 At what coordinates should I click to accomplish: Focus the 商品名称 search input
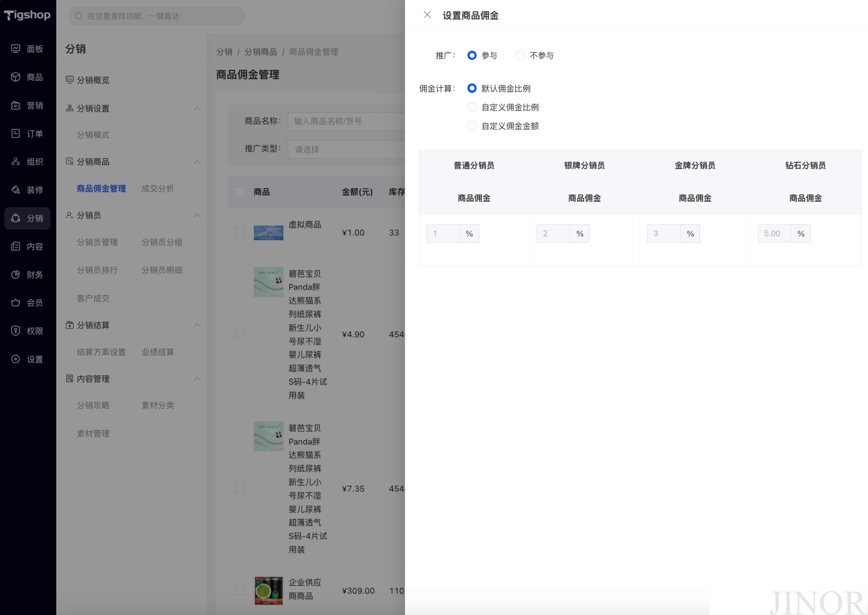click(347, 121)
